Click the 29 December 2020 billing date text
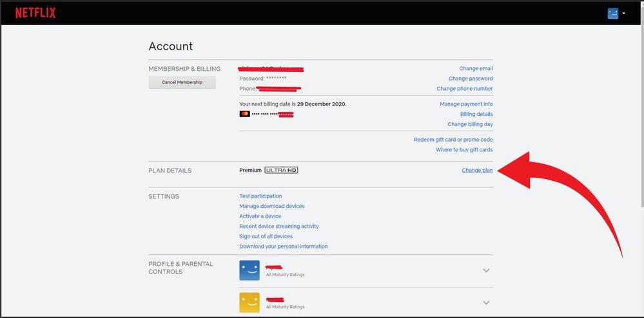The height and width of the screenshot is (318, 644). [x=321, y=104]
